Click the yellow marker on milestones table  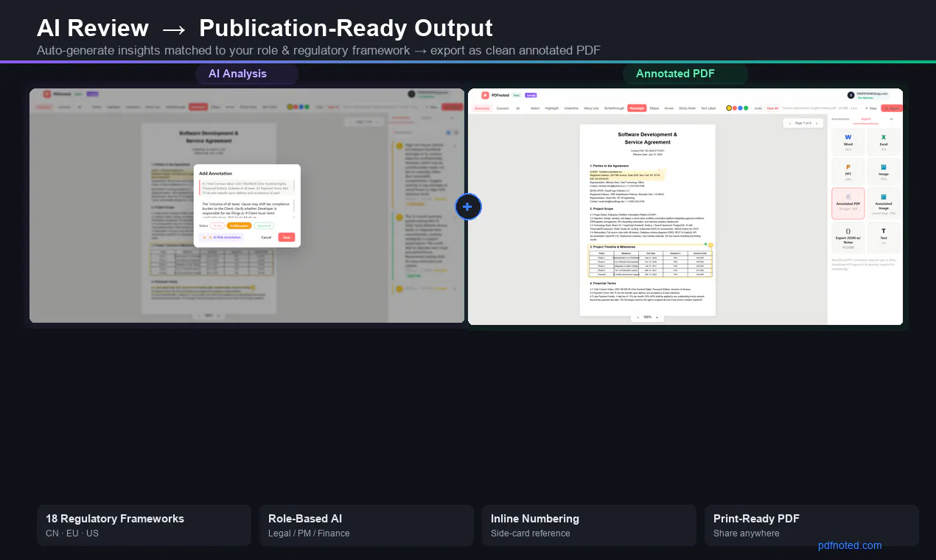pos(710,245)
